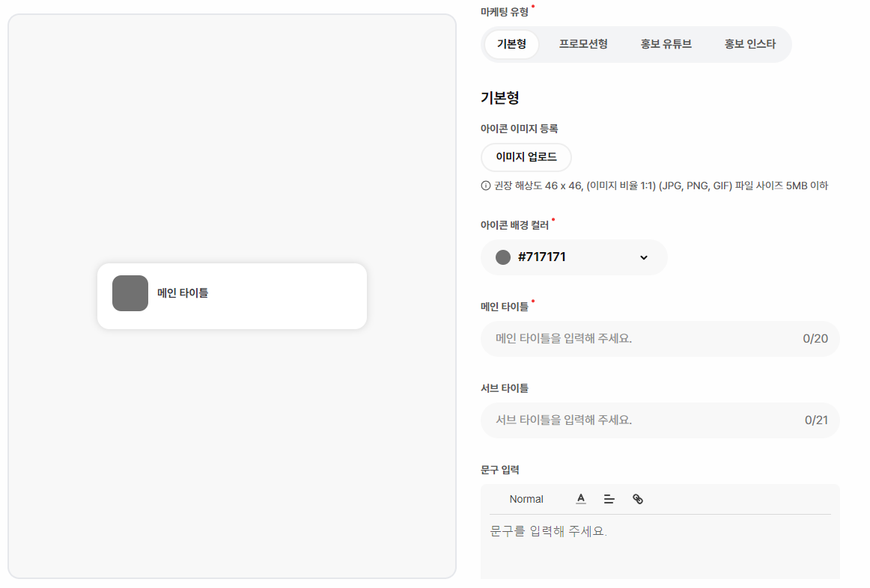The height and width of the screenshot is (588, 870).
Task: Click the 기본형 section heading
Action: pos(499,98)
